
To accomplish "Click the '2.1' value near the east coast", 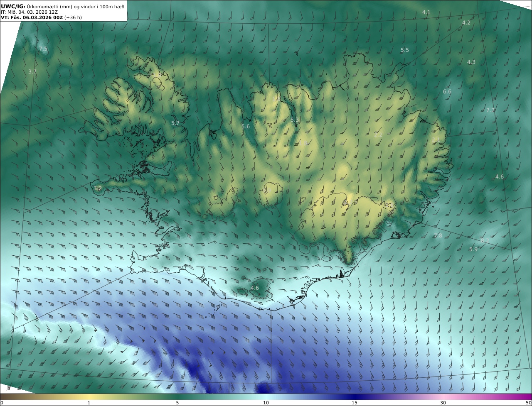I will pyautogui.click(x=436, y=140).
